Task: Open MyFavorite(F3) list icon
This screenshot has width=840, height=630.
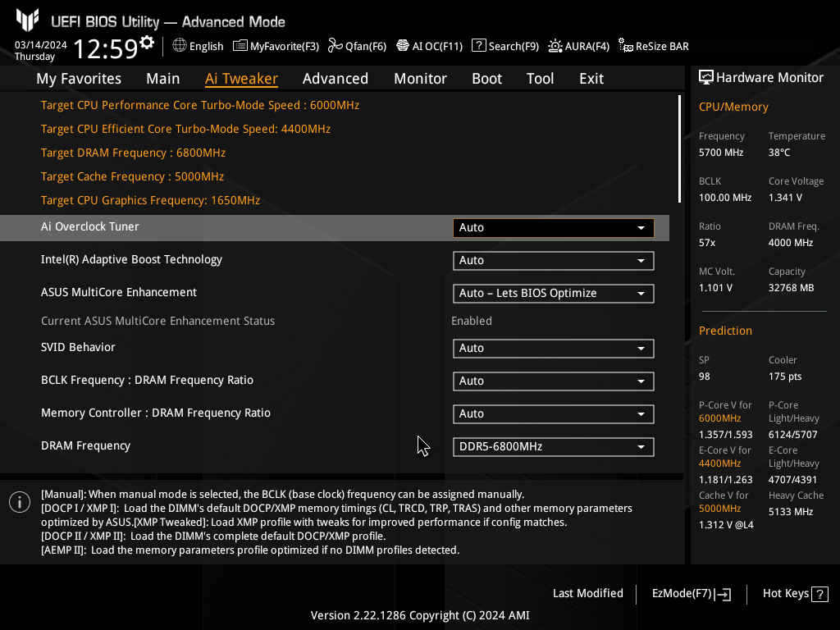Action: point(240,46)
